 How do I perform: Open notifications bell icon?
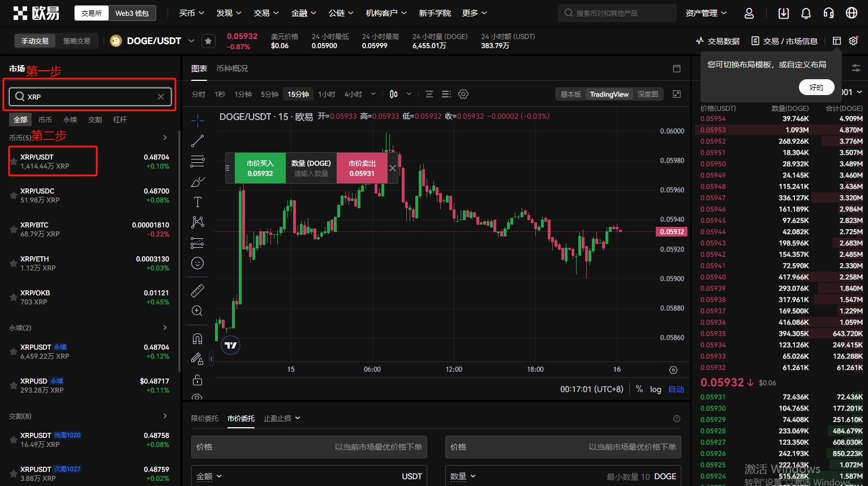point(806,13)
